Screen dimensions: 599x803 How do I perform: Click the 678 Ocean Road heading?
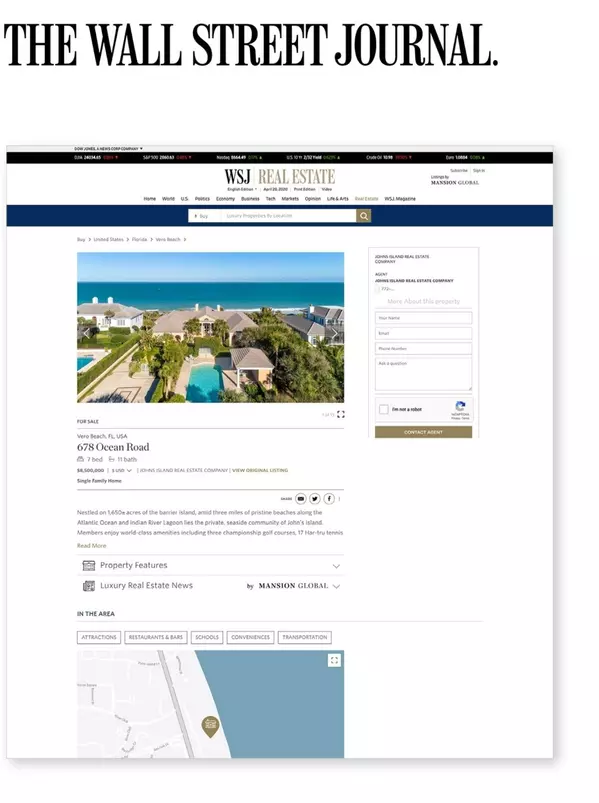[113, 447]
